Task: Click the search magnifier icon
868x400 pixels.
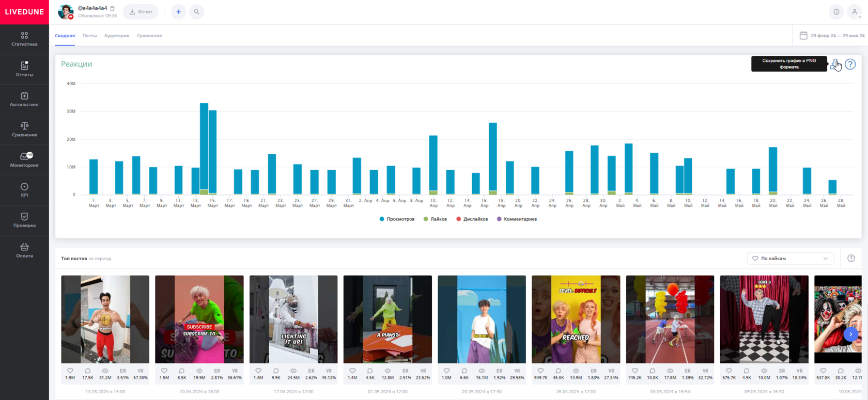Action: [196, 12]
